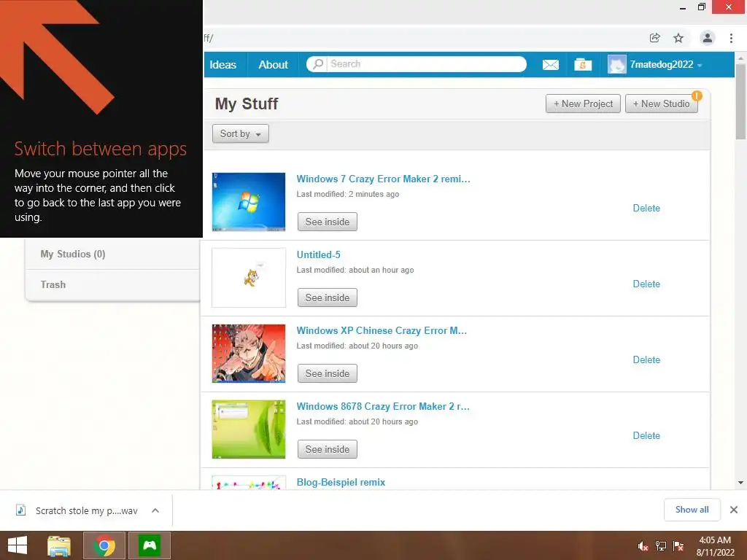Open the Blog-Beispiel remix title link

(x=341, y=483)
